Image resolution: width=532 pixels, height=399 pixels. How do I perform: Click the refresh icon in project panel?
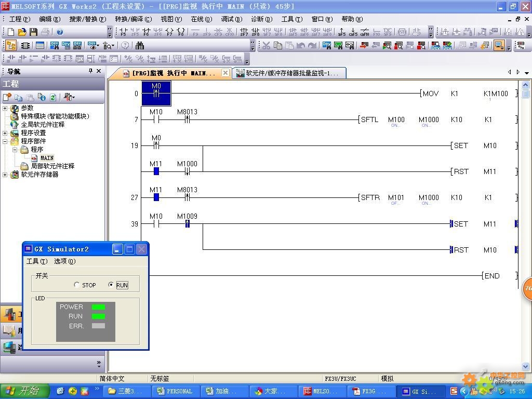[x=53, y=97]
